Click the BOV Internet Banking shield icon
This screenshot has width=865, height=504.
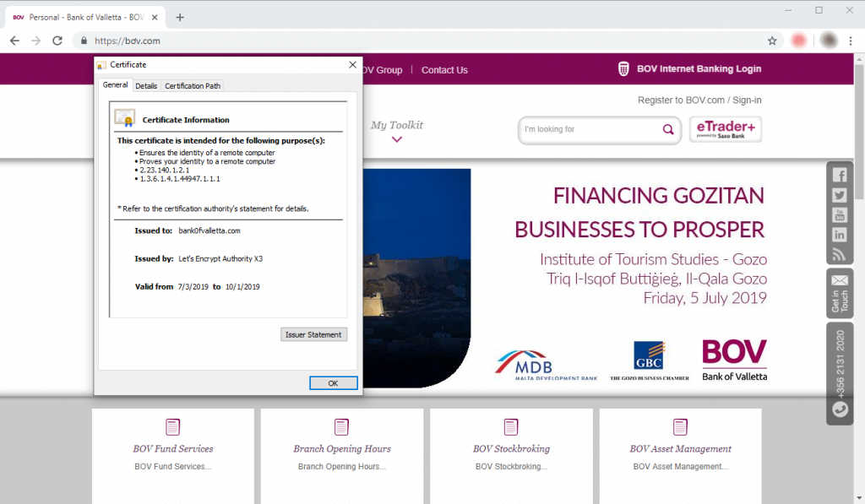click(623, 69)
